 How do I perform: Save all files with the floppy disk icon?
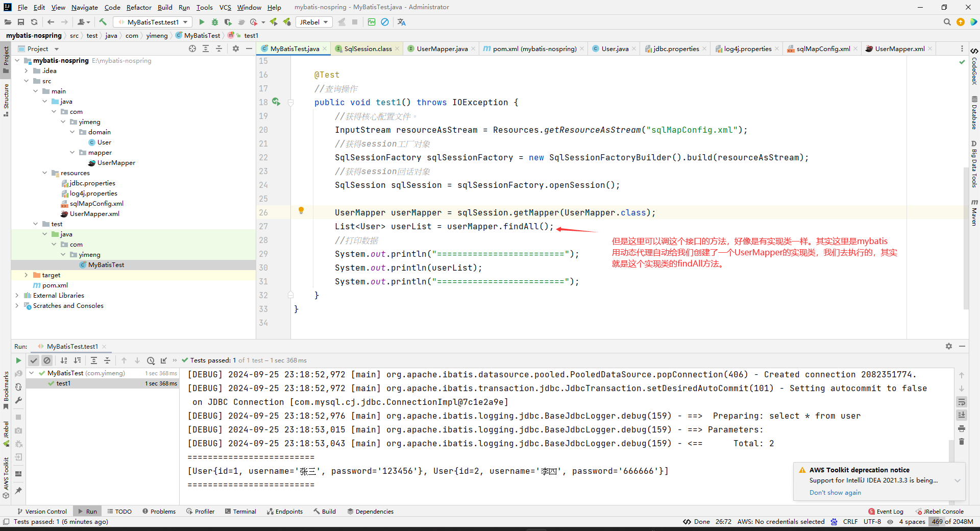21,22
